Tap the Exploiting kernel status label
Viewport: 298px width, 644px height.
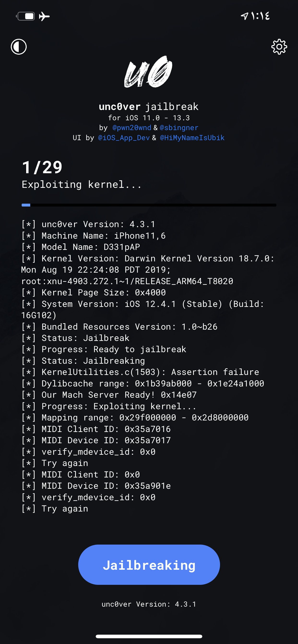click(82, 184)
